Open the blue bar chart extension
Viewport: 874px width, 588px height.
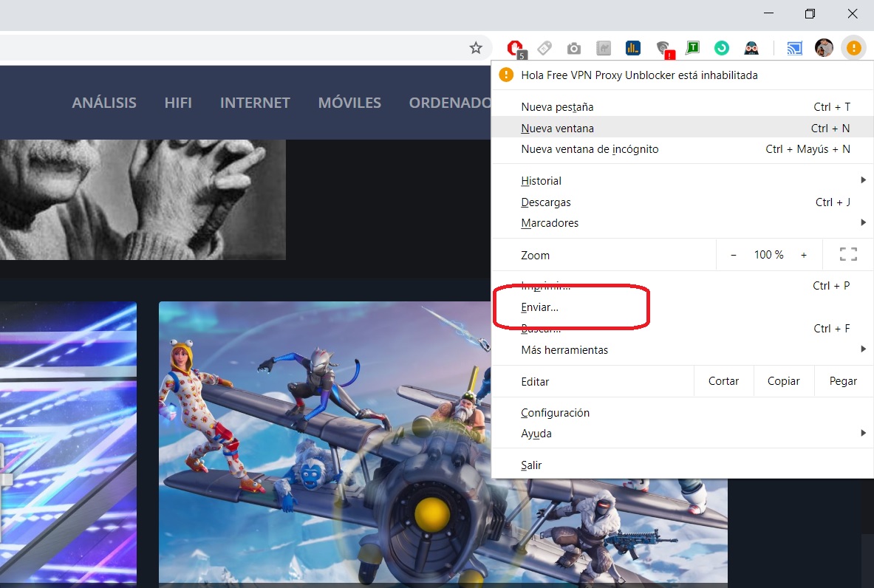(633, 48)
